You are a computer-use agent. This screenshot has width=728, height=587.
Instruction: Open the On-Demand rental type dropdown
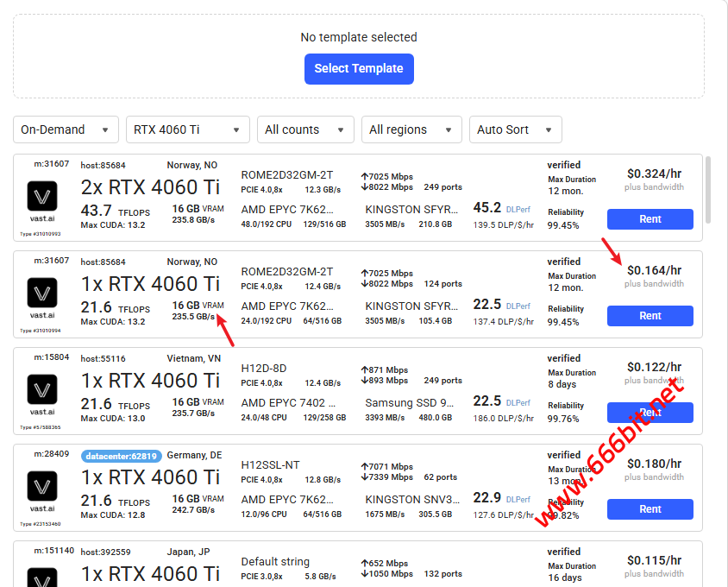pyautogui.click(x=66, y=129)
